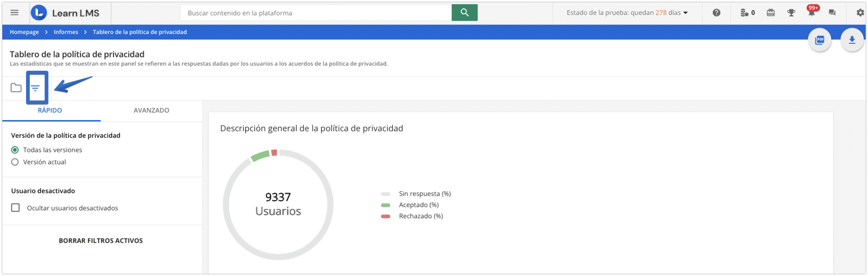Open the help question mark icon
Image resolution: width=868 pixels, height=276 pixels.
[x=716, y=13]
